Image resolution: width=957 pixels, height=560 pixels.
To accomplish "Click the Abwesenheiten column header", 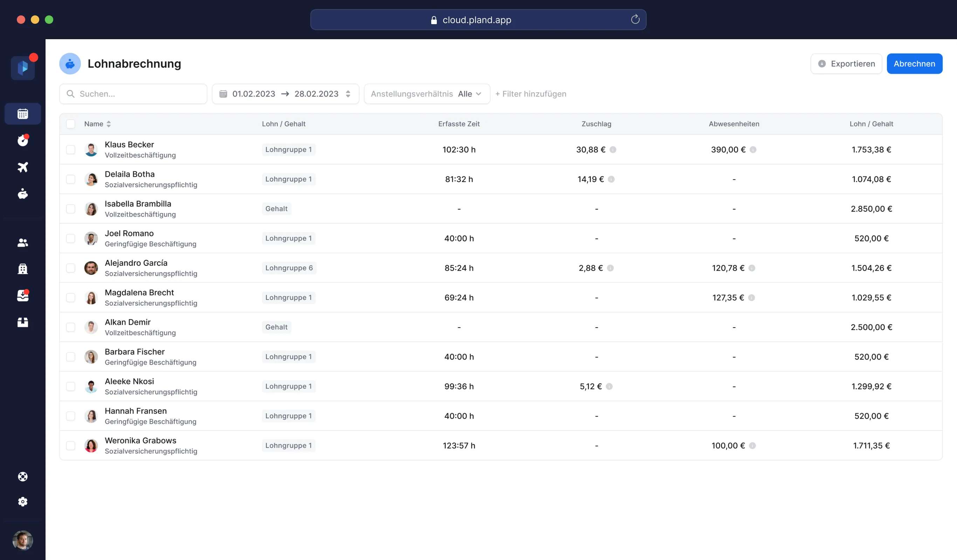I will 734,124.
